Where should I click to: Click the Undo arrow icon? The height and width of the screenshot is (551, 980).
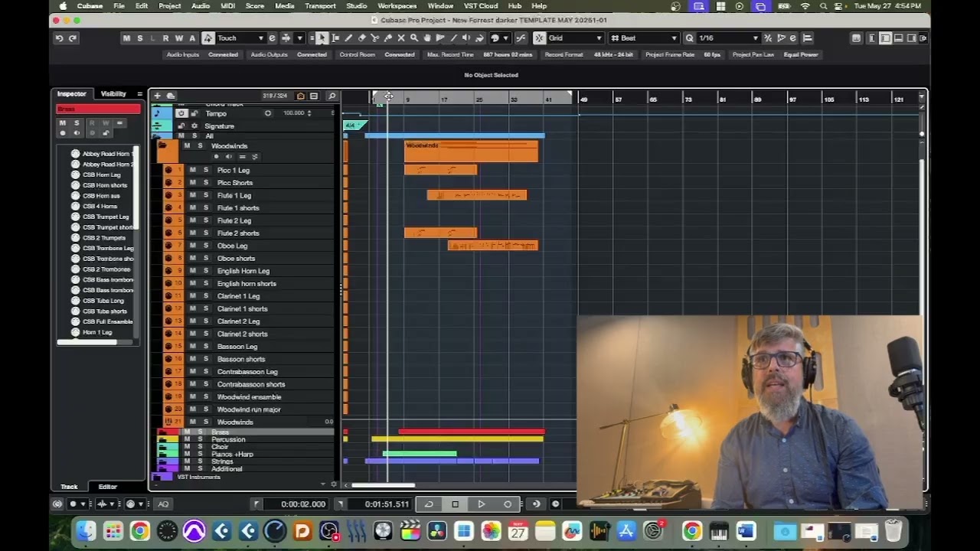59,38
